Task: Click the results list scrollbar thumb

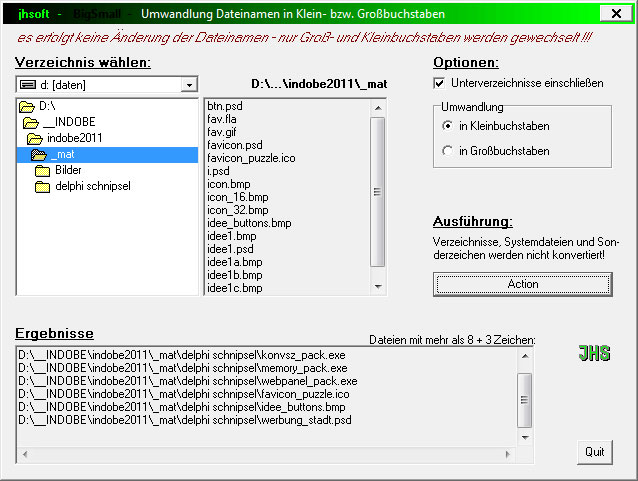Action: pyautogui.click(x=524, y=399)
